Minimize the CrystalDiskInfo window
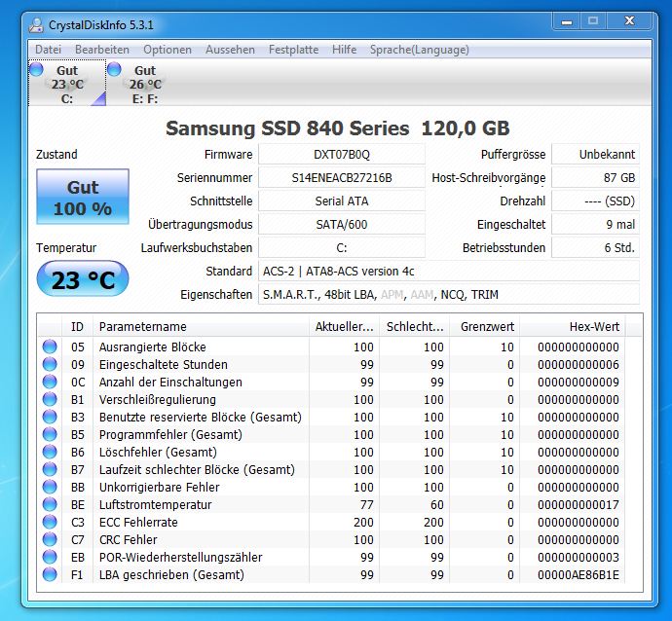672x621 pixels. pos(567,21)
